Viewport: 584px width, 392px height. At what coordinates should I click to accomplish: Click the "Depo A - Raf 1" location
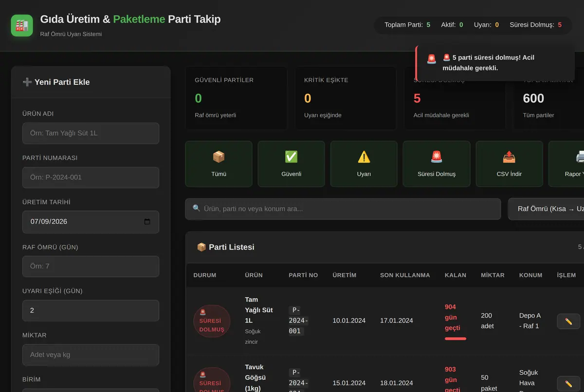(x=529, y=321)
